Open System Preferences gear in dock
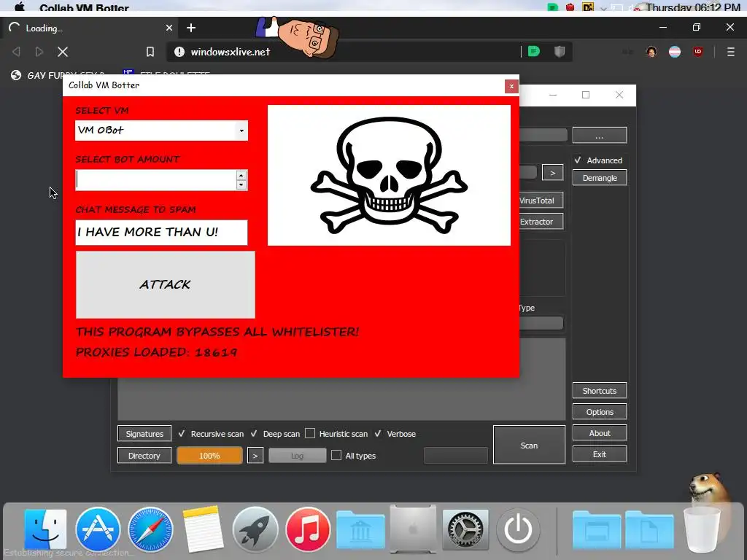This screenshot has width=747, height=560. (465, 529)
